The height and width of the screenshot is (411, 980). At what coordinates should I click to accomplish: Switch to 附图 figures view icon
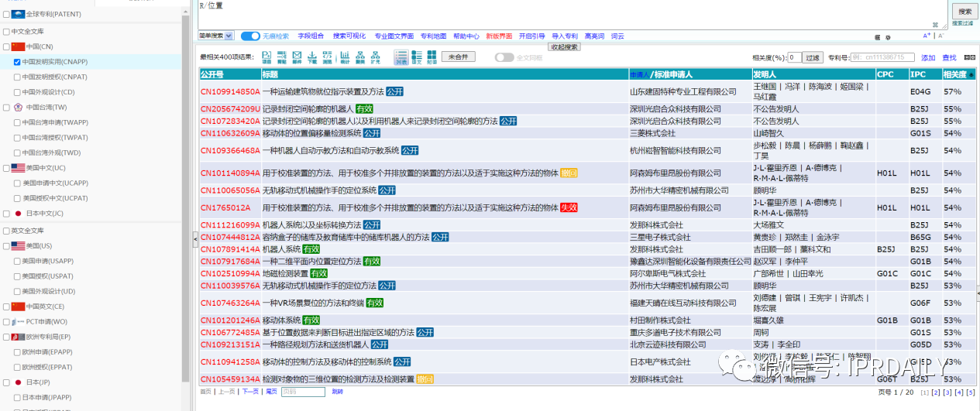coord(432,57)
